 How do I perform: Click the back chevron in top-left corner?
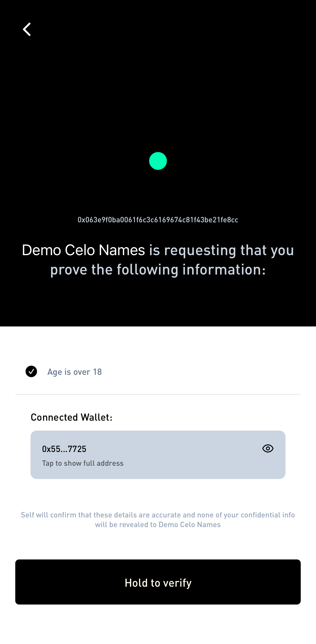pyautogui.click(x=27, y=29)
